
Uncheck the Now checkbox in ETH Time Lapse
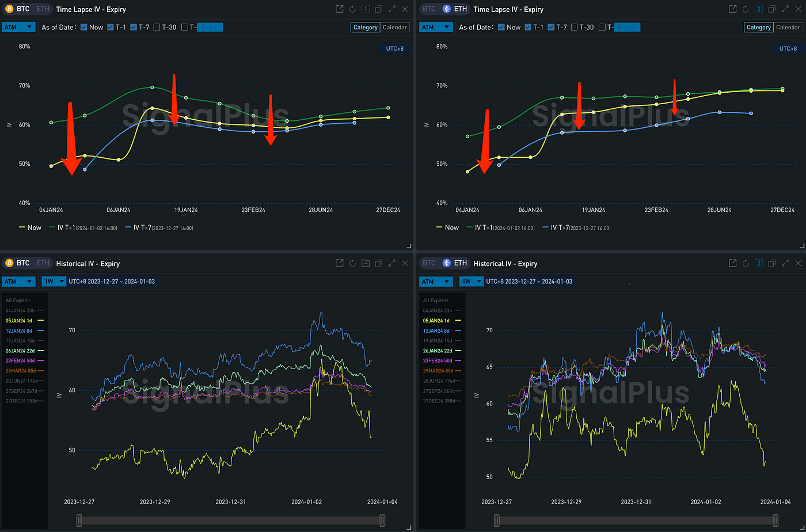click(x=501, y=27)
